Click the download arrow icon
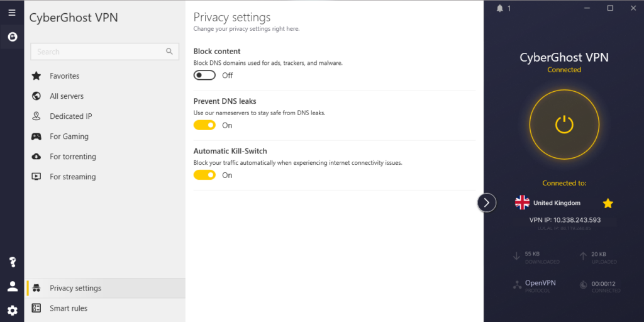 point(516,257)
